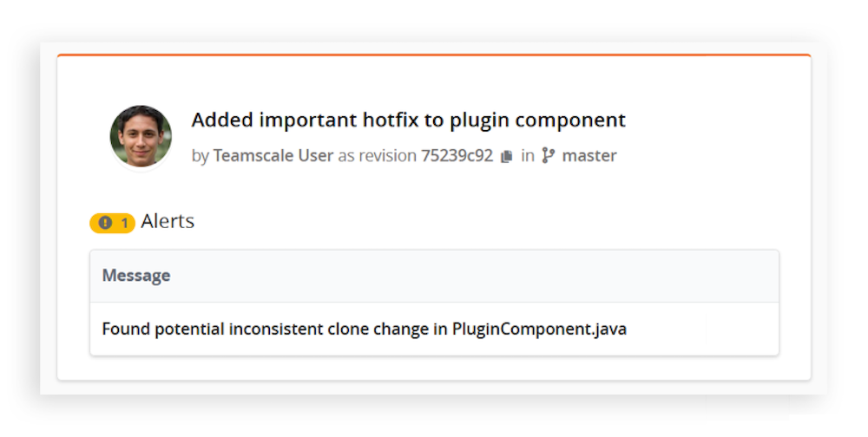Click the Alerts section heading
This screenshot has height=437, width=868.
pyautogui.click(x=168, y=221)
